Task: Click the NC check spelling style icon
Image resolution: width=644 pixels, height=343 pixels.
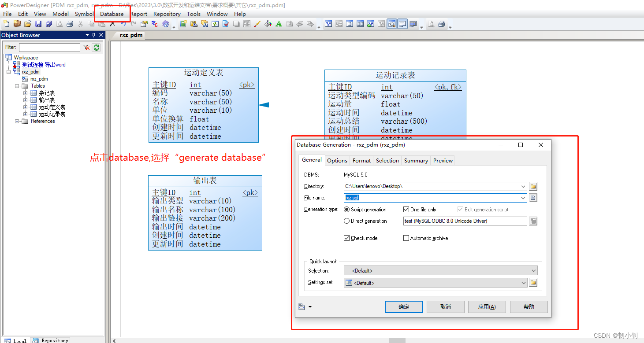Action: [155, 24]
